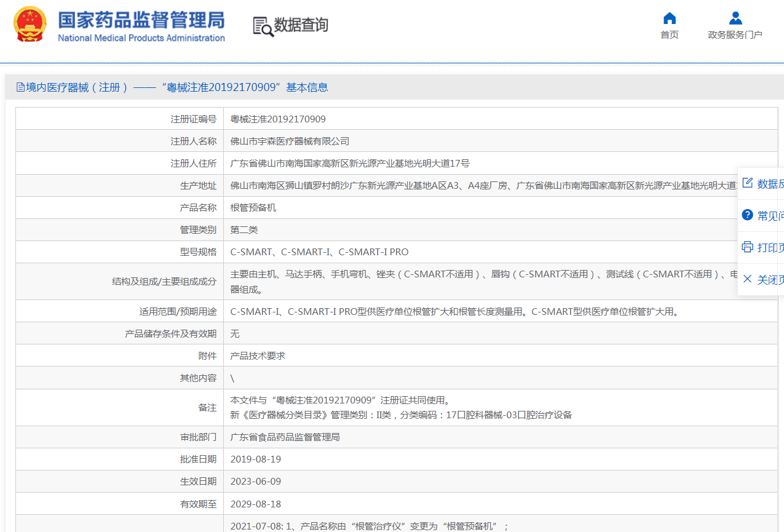
Task: Click the close page X icon
Action: tap(747, 279)
